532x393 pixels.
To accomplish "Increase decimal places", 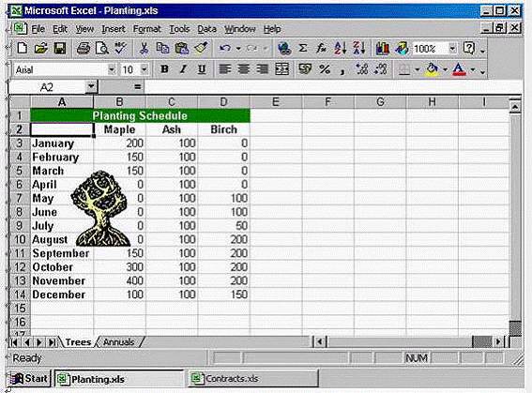I will 362,69.
